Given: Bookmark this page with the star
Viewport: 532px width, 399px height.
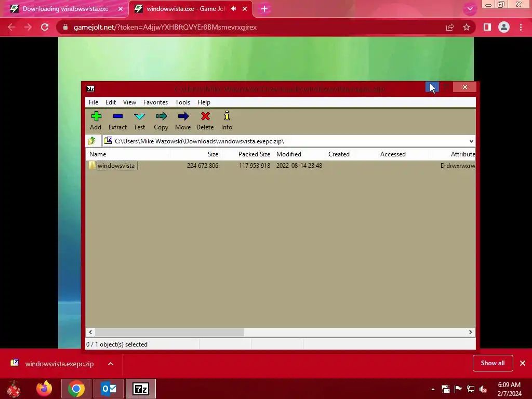Looking at the screenshot, I should [467, 27].
